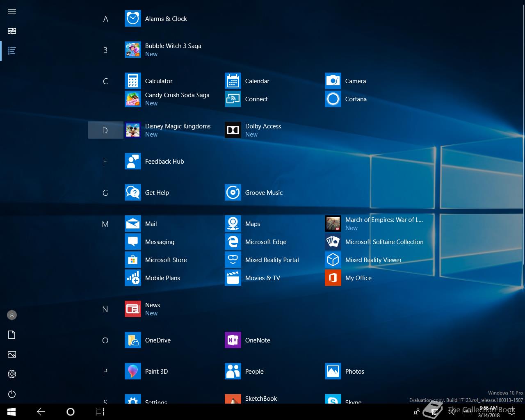
Task: Open Cortana from the taskbar
Action: (71, 412)
